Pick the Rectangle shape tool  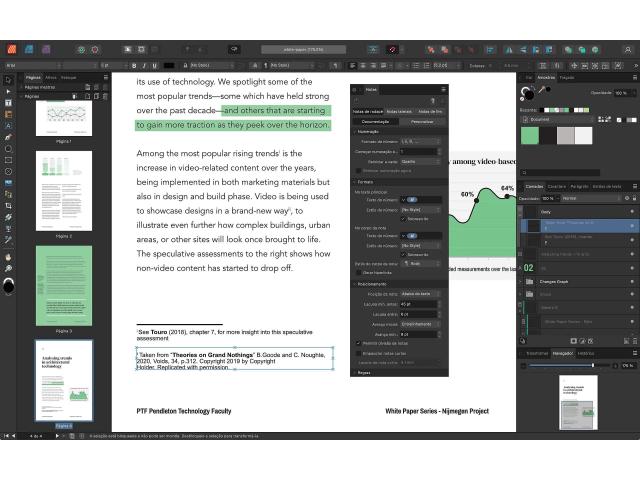point(8,160)
